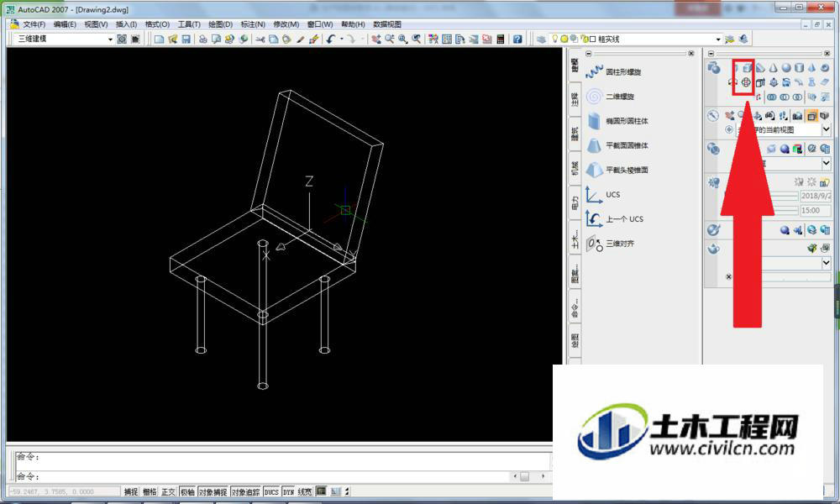Image resolution: width=840 pixels, height=504 pixels.
Task: Open the 标注(N) menu
Action: tap(253, 24)
